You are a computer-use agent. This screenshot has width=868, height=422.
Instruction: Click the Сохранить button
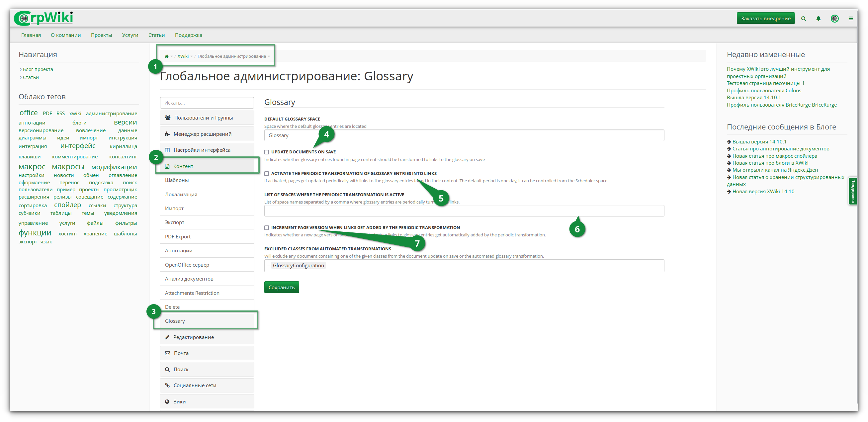[x=281, y=288]
